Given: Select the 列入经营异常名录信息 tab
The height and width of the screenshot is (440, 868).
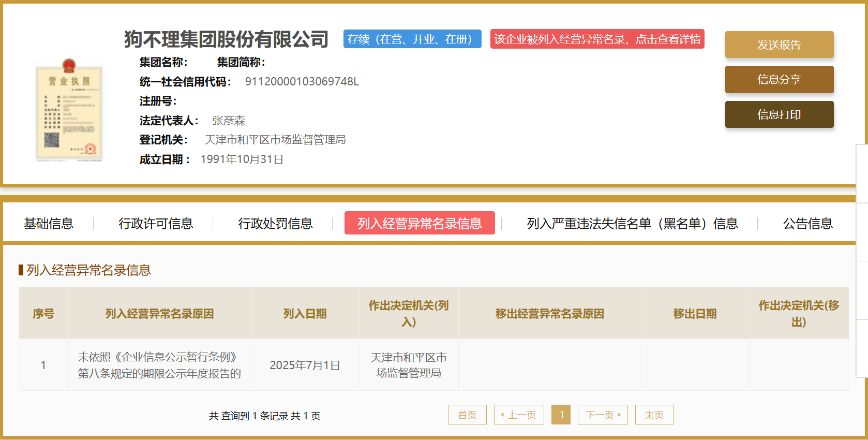Looking at the screenshot, I should click(420, 223).
